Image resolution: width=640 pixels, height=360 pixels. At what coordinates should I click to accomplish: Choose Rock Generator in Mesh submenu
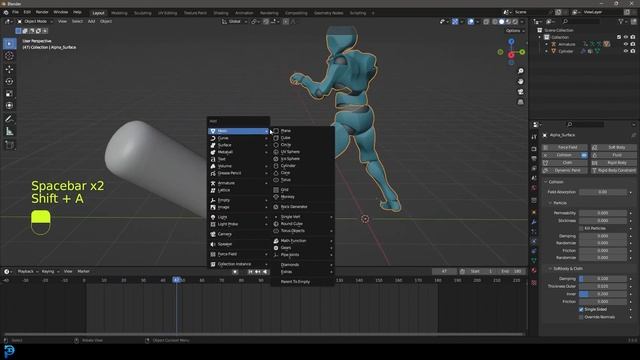pos(302,207)
